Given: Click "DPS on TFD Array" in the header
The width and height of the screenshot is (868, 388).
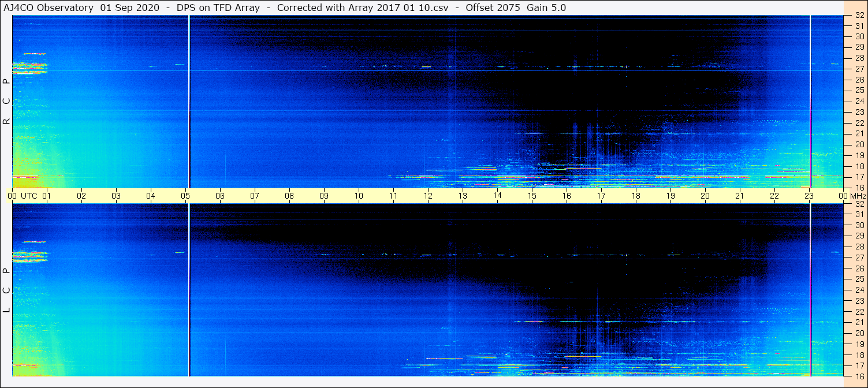Looking at the screenshot, I should pyautogui.click(x=218, y=8).
